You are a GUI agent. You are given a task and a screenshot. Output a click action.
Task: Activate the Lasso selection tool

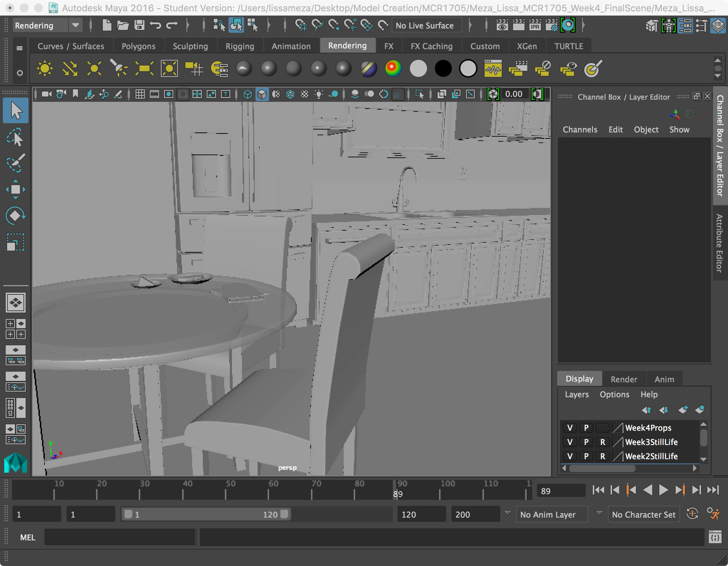coord(15,137)
